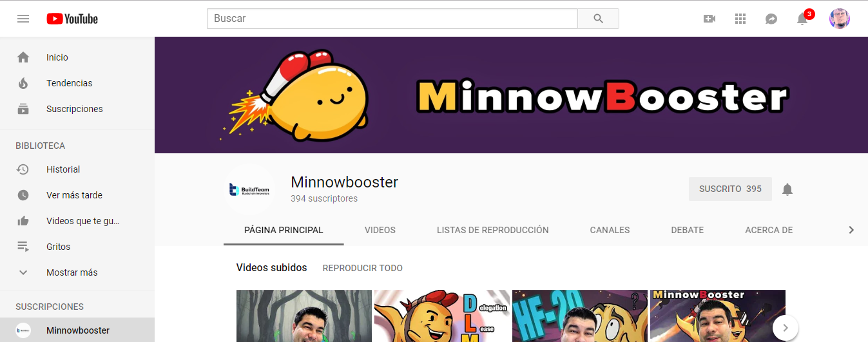
Task: Click the Gritos playlist icon
Action: [x=23, y=247]
